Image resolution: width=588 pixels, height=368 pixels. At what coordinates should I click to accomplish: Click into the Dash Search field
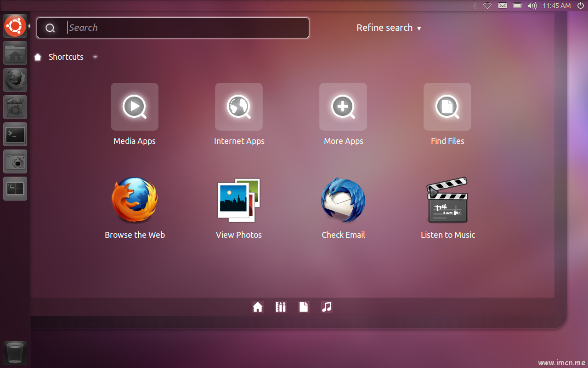(x=173, y=28)
